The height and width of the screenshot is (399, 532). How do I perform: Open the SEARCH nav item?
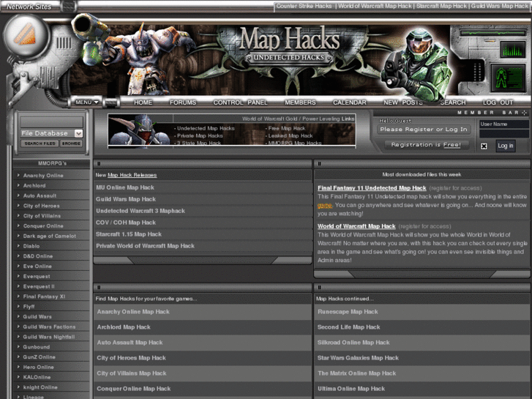[x=453, y=102]
